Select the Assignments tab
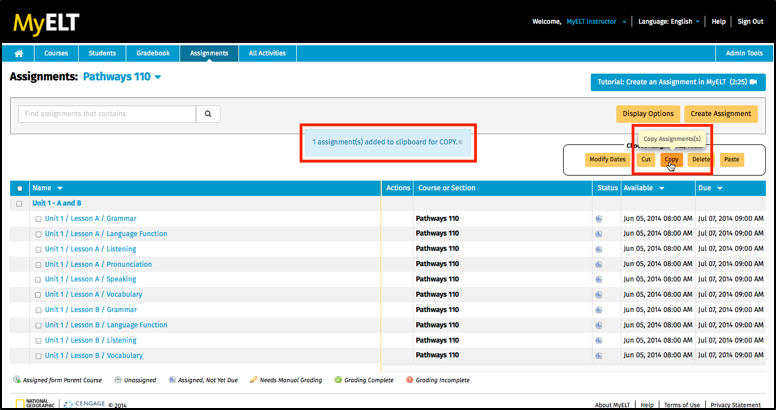The image size is (776, 410). 209,53
